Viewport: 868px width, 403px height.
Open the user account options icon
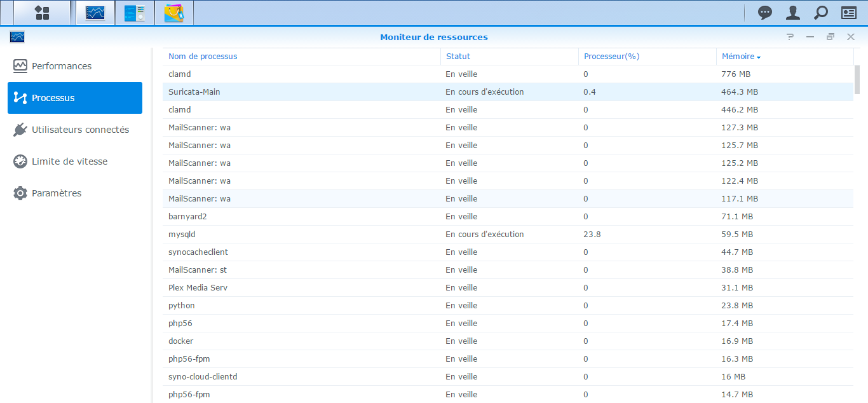pyautogui.click(x=793, y=13)
